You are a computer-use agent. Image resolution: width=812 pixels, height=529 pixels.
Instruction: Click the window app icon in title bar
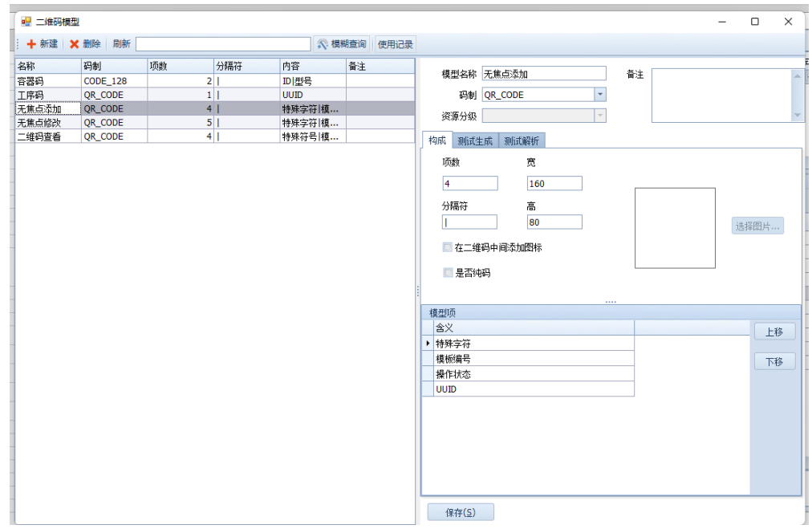pos(26,22)
